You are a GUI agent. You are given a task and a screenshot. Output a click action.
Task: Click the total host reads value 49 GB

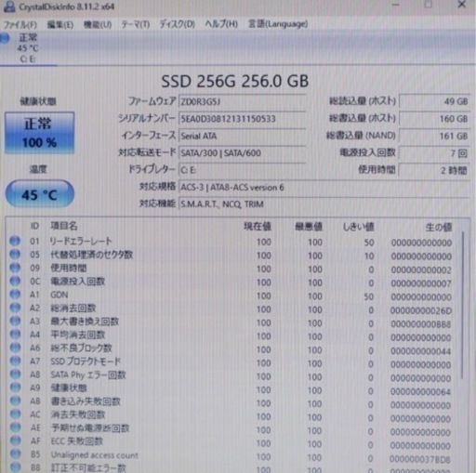click(x=434, y=101)
